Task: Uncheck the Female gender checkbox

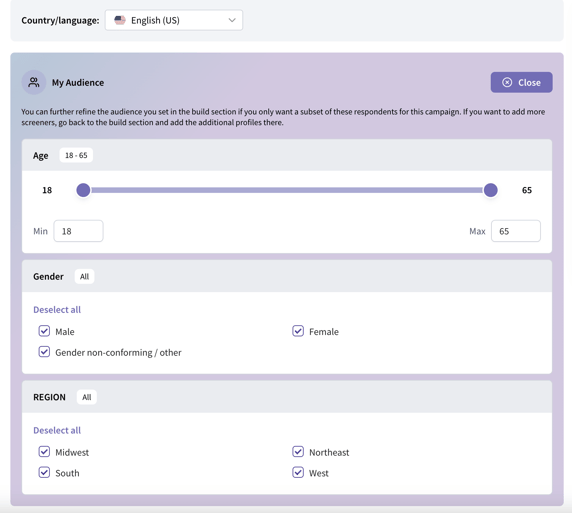Action: [x=298, y=331]
